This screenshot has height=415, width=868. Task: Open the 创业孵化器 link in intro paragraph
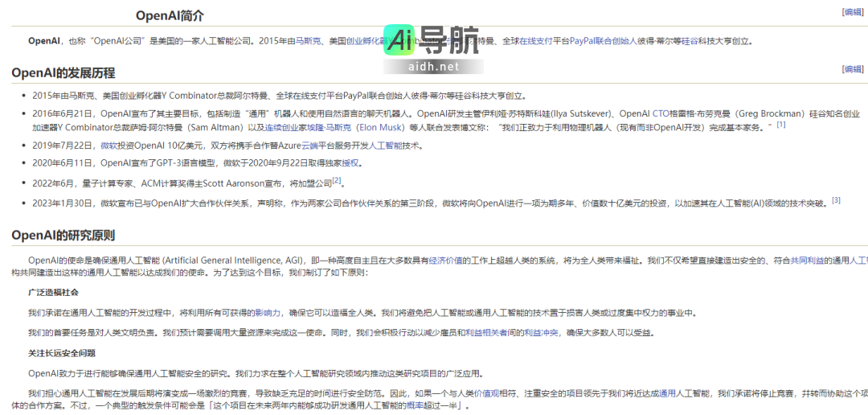click(367, 40)
